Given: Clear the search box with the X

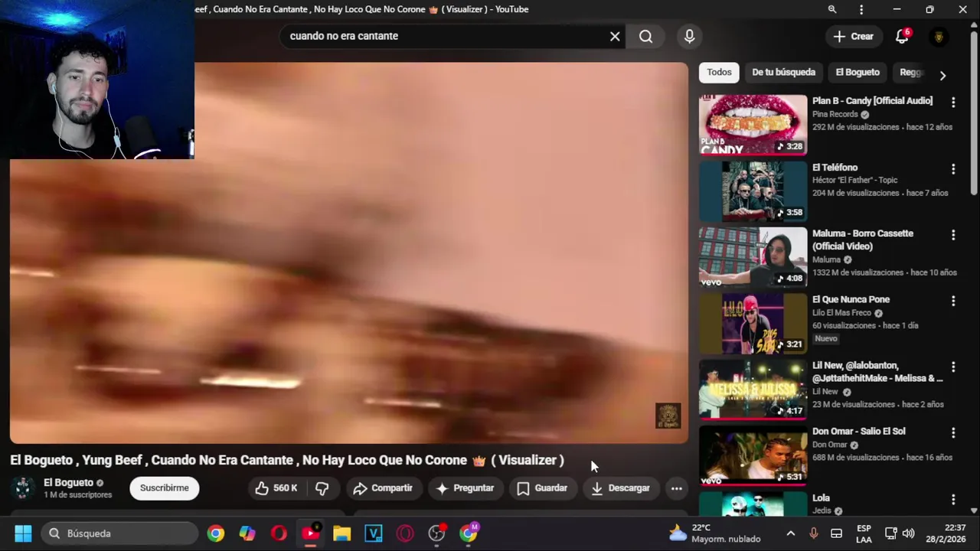Looking at the screenshot, I should coord(615,36).
